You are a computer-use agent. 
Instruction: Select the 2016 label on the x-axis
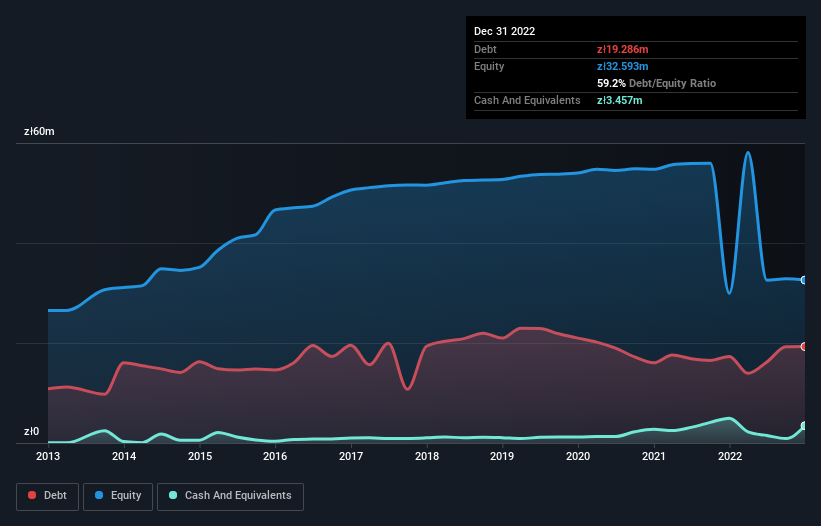click(275, 456)
